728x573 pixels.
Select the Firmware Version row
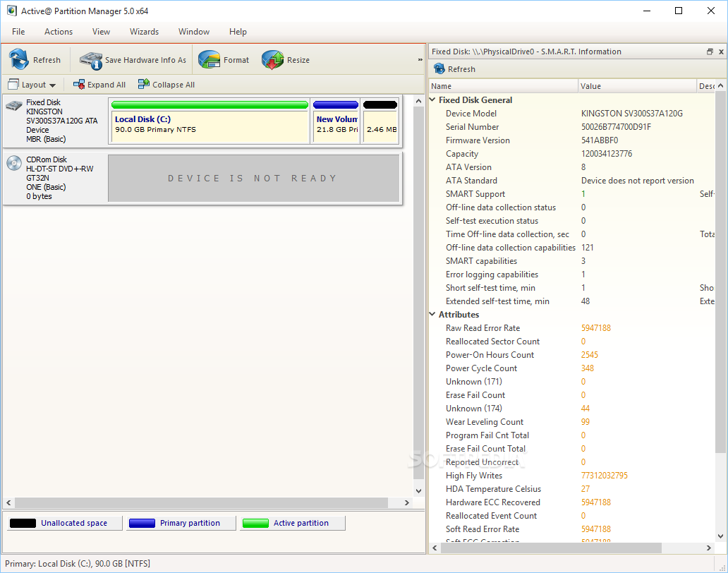[572, 140]
